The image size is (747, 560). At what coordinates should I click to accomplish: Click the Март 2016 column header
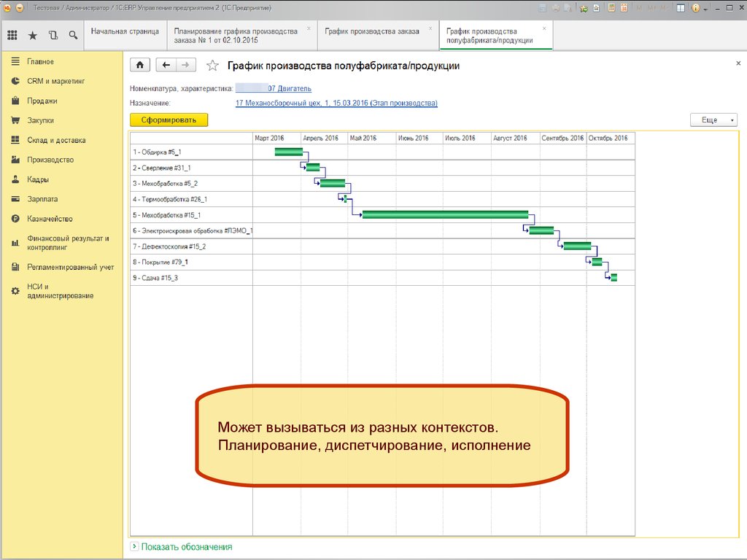tap(276, 138)
